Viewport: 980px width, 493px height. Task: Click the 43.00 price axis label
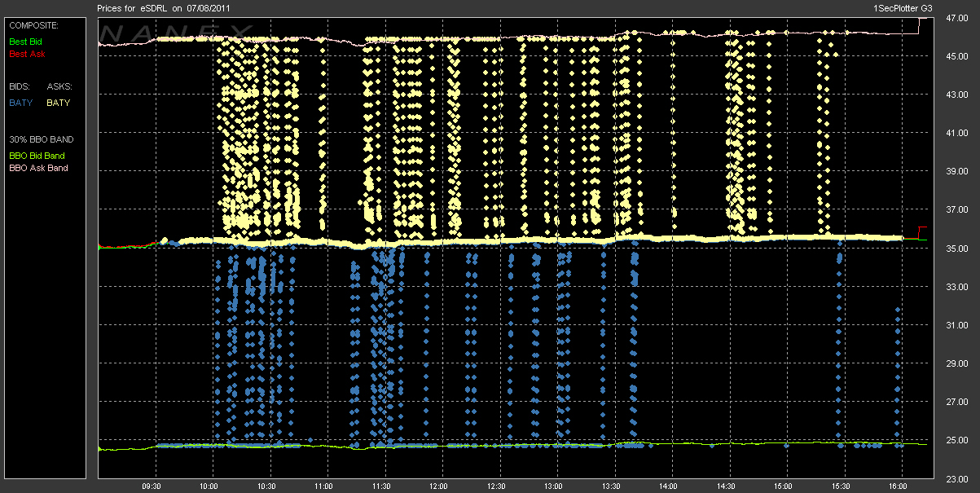coord(956,95)
